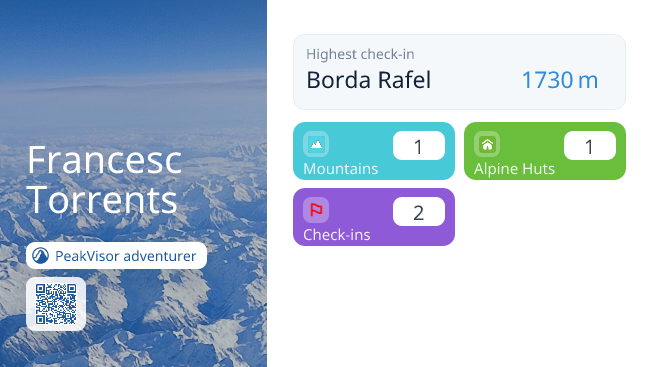Select the PeakVisor adventurer badge
The image size is (650, 367).
point(116,256)
